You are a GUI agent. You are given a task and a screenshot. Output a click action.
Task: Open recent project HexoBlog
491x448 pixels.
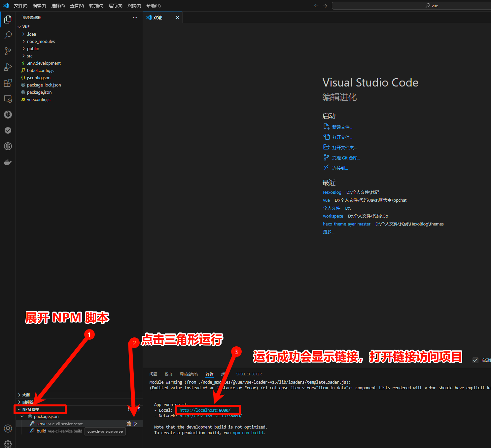(x=332, y=192)
